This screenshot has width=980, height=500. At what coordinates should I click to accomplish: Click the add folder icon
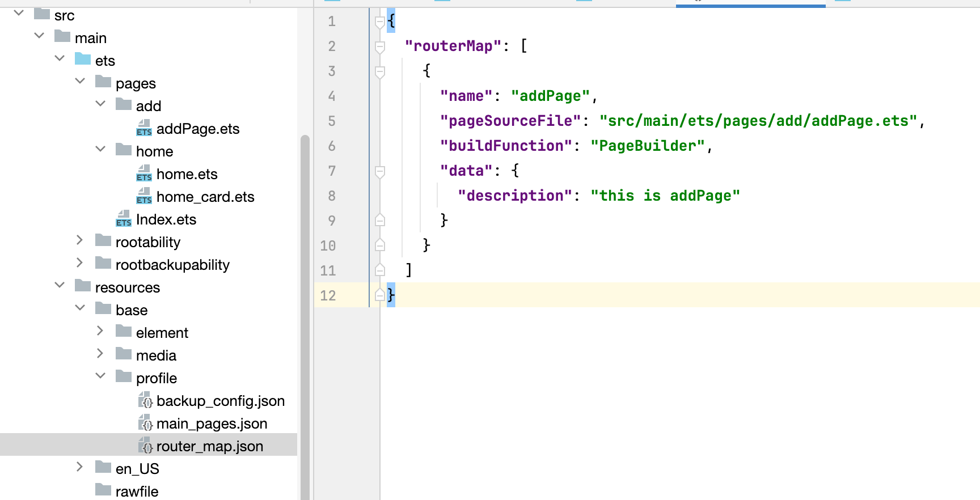[x=124, y=104]
